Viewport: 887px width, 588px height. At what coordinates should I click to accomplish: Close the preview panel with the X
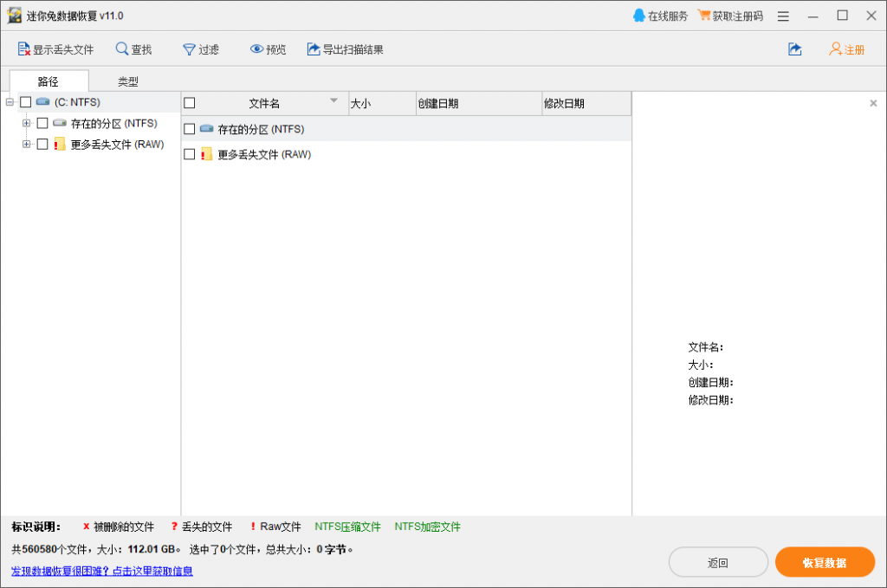(873, 103)
